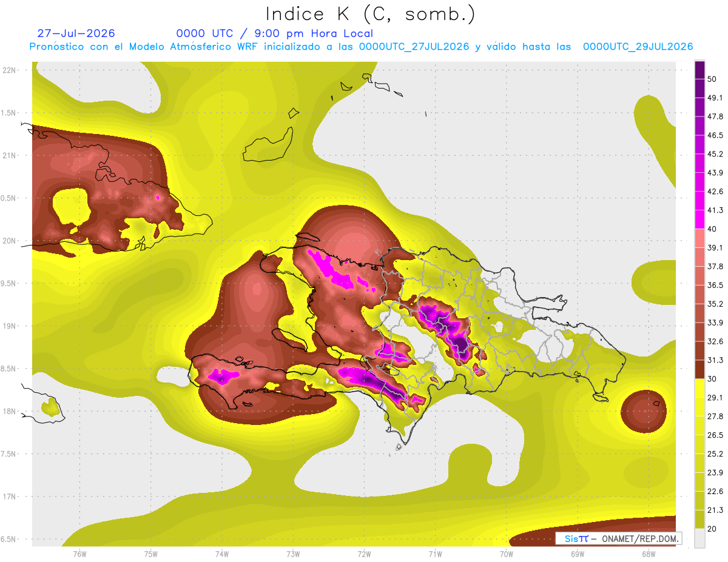728x562 pixels.
Task: Click the legend value "40"
Action: point(712,229)
